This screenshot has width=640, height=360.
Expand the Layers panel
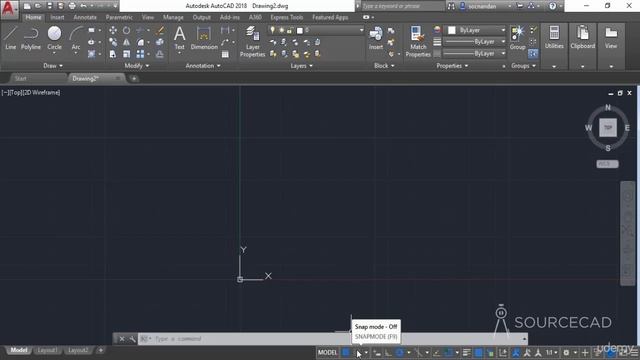click(x=301, y=66)
